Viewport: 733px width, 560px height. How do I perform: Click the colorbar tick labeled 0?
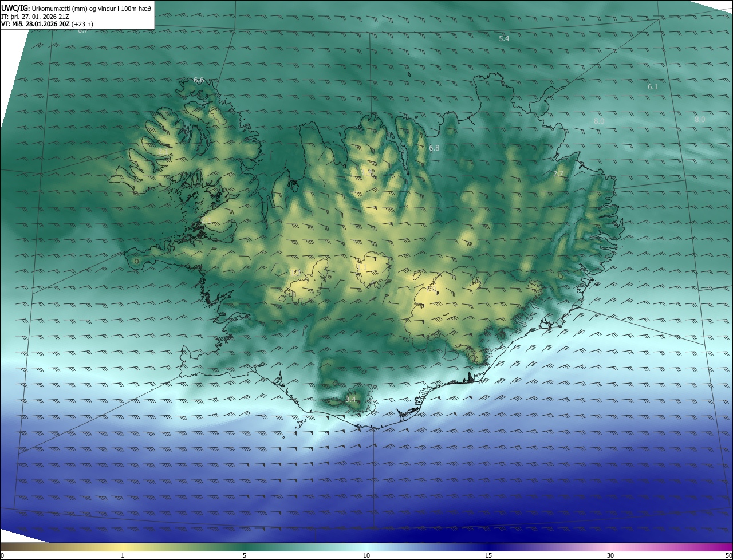click(2, 555)
